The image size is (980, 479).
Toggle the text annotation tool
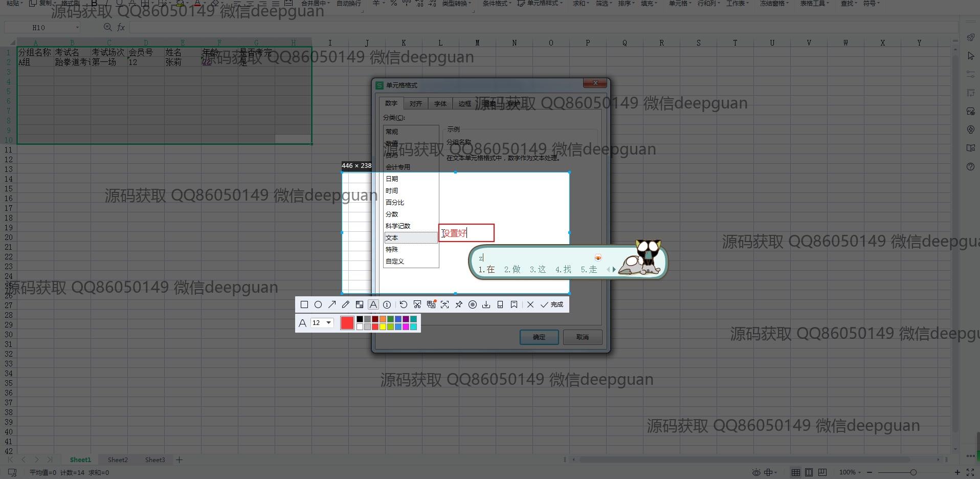pyautogui.click(x=373, y=304)
